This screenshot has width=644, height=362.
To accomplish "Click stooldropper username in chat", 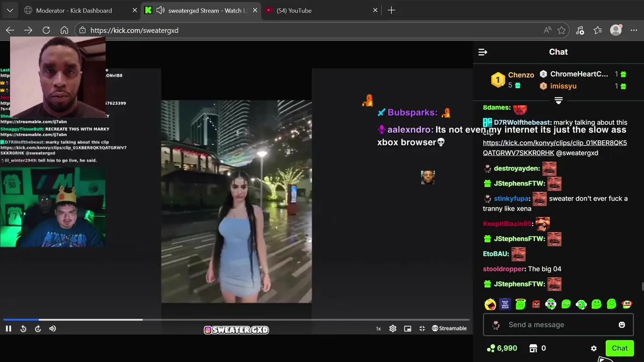I will coord(504,269).
